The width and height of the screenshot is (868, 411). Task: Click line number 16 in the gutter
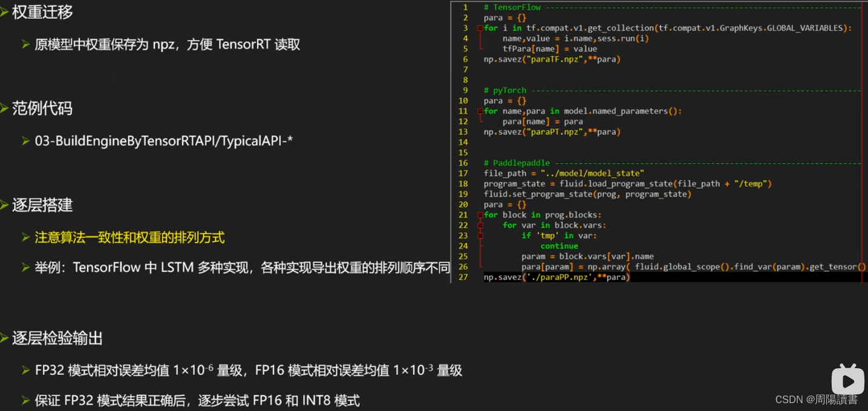click(463, 163)
